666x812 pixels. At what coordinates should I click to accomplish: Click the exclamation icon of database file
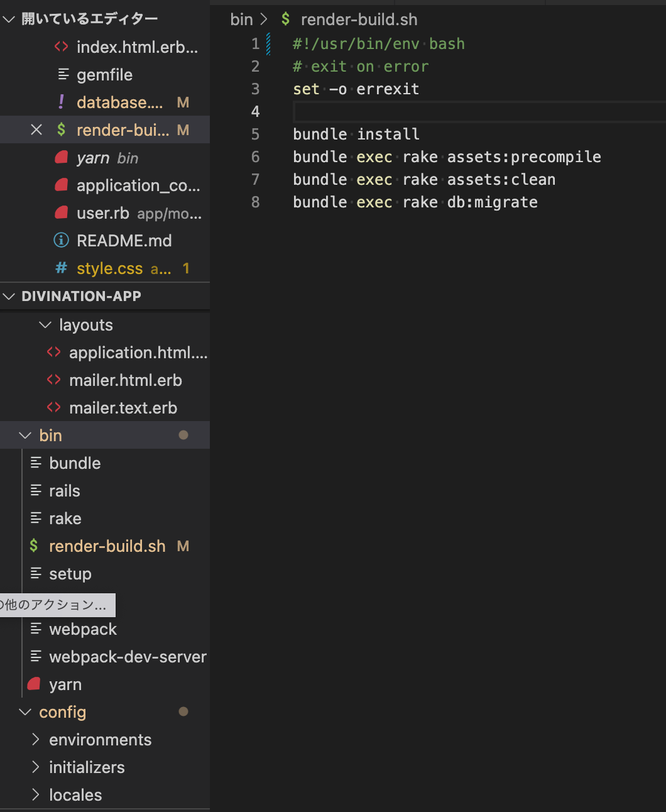(x=61, y=102)
